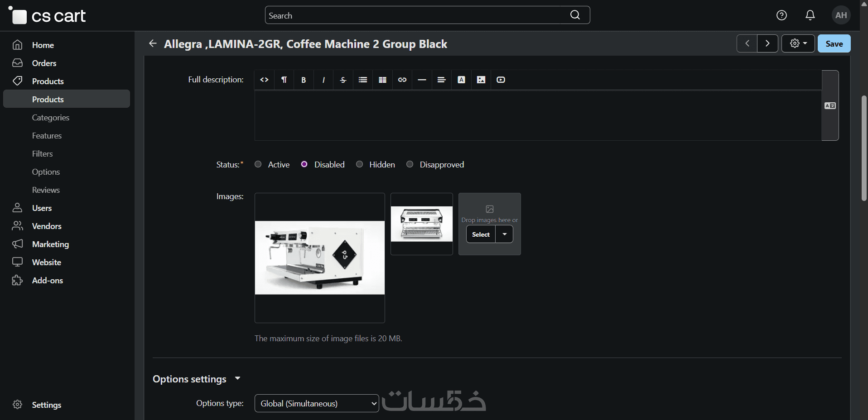The image size is (868, 420).
Task: Insert an image via editor toolbar
Action: point(481,80)
